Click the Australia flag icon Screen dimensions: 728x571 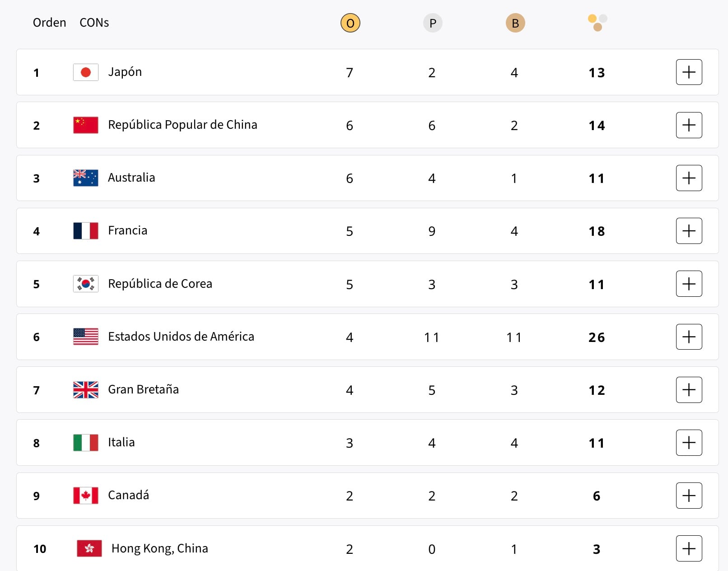coord(86,178)
